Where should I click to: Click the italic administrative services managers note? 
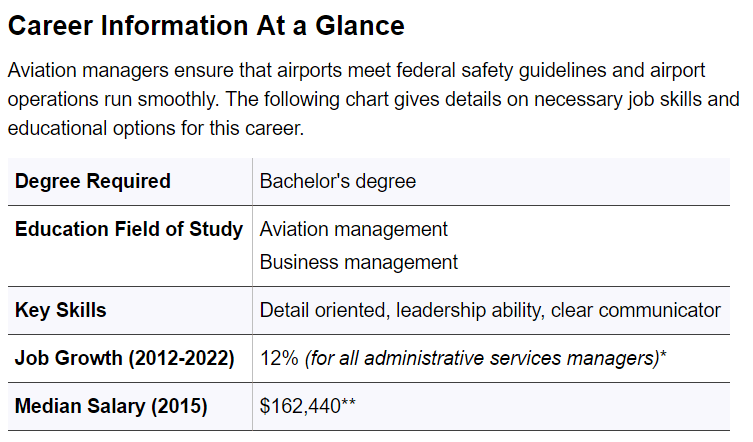tap(480, 358)
